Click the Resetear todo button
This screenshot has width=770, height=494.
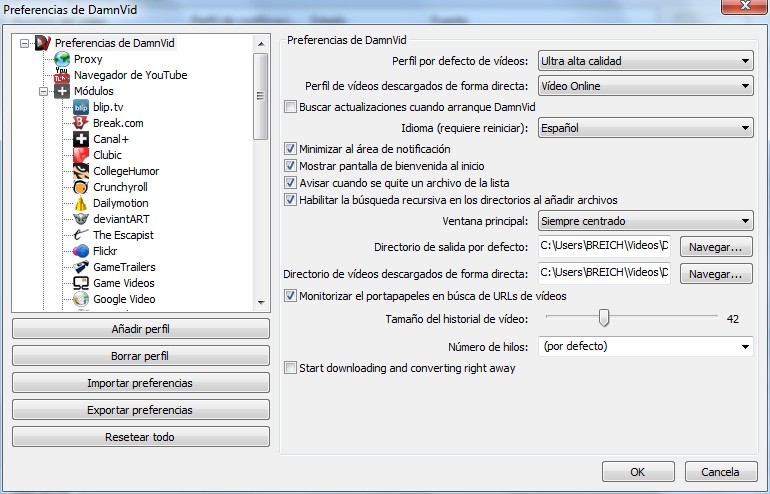pos(141,437)
